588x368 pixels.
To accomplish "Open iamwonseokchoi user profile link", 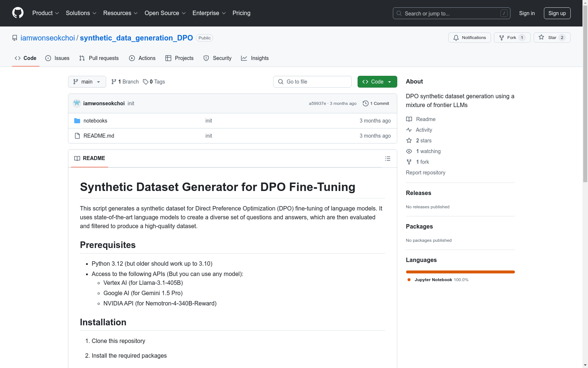I will click(48, 38).
